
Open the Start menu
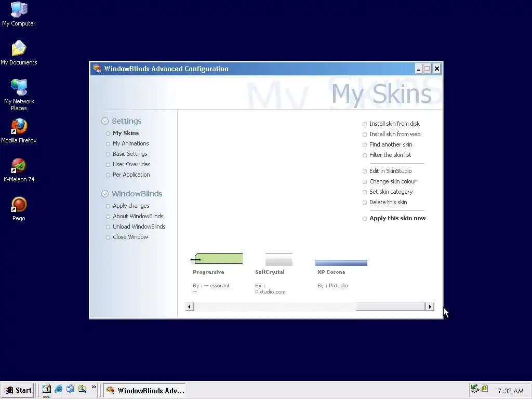[18, 390]
